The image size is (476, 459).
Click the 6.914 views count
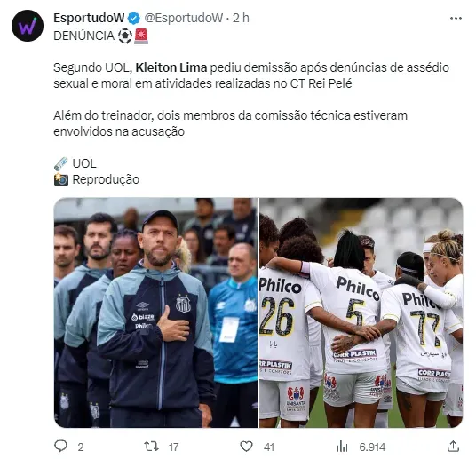click(372, 447)
